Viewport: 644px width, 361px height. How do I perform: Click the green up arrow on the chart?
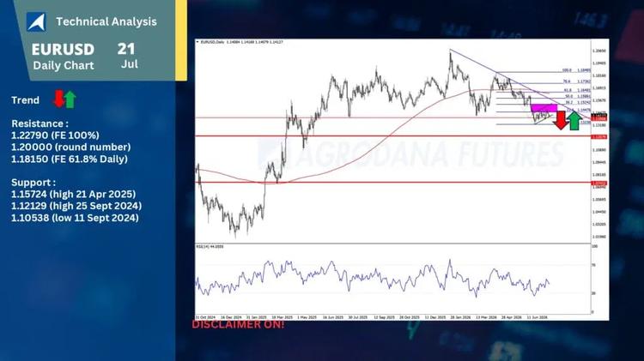pos(574,120)
